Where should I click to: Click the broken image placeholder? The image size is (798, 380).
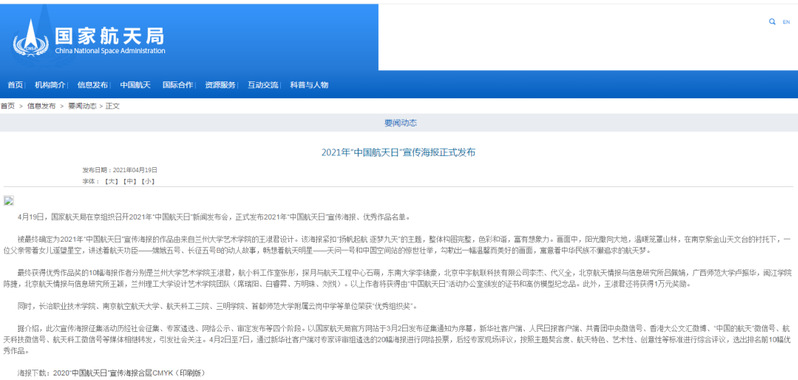9,200
